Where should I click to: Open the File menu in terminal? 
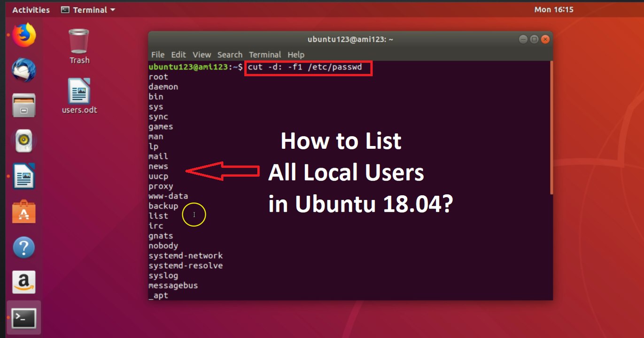coord(158,54)
